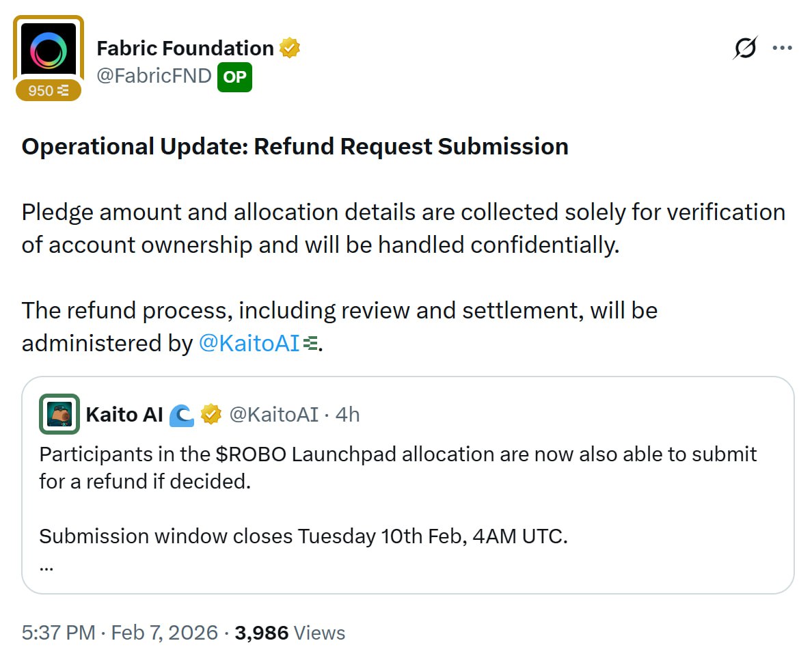This screenshot has width=812, height=656.
Task: Click the green OP badge
Action: coord(234,77)
